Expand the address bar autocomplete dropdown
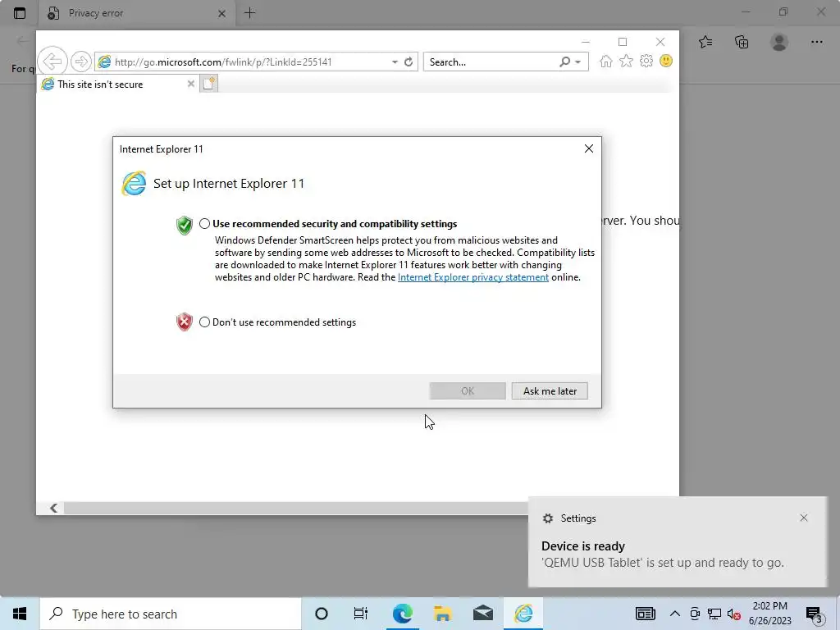 pyautogui.click(x=395, y=62)
